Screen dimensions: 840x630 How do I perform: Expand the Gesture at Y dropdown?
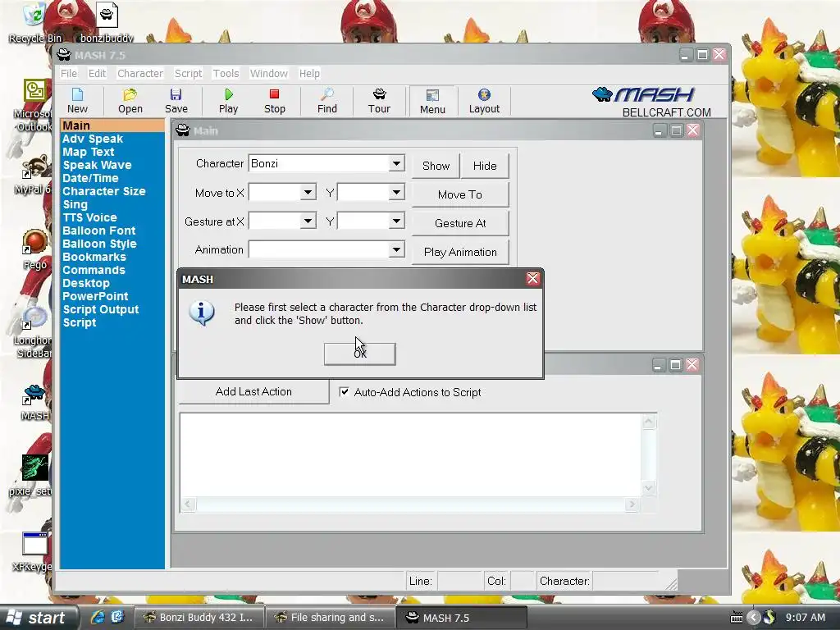(x=396, y=220)
